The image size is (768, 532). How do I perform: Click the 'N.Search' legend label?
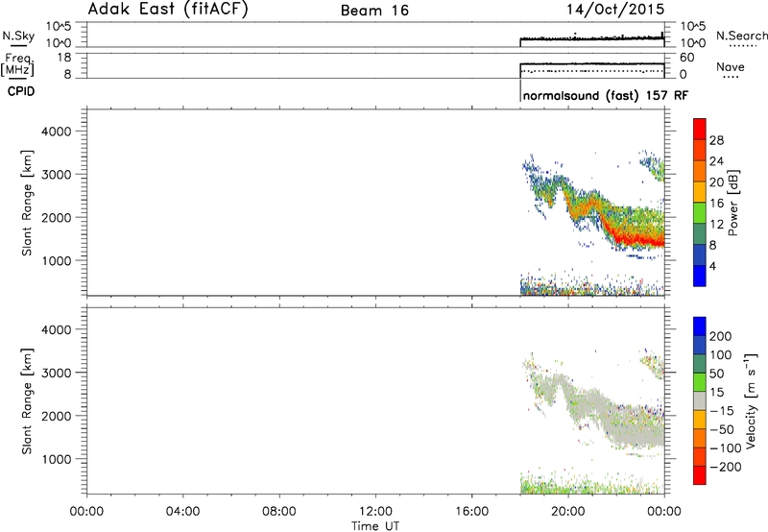tap(741, 36)
